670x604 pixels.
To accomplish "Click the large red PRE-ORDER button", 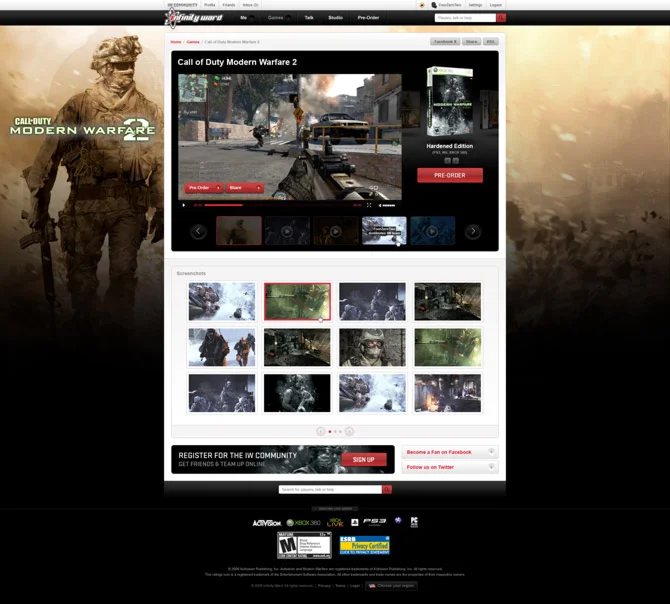I will click(x=450, y=175).
